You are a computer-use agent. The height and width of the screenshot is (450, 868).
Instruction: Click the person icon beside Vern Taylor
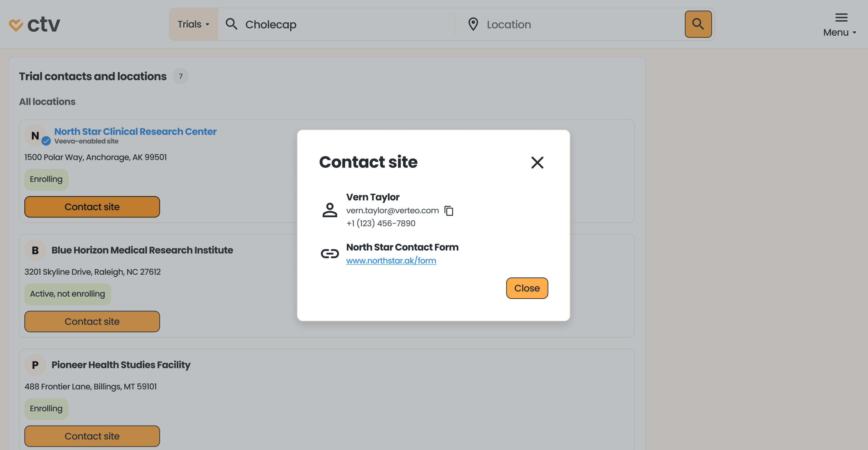pyautogui.click(x=330, y=210)
